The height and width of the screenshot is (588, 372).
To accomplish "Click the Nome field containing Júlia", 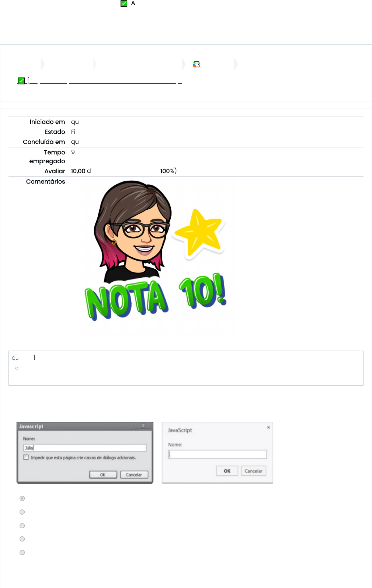I will pos(85,448).
